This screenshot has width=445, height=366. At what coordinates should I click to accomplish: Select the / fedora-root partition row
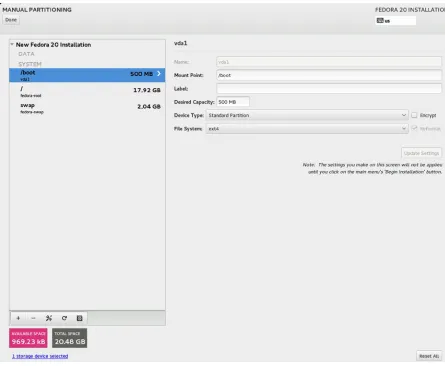pyautogui.click(x=87, y=91)
